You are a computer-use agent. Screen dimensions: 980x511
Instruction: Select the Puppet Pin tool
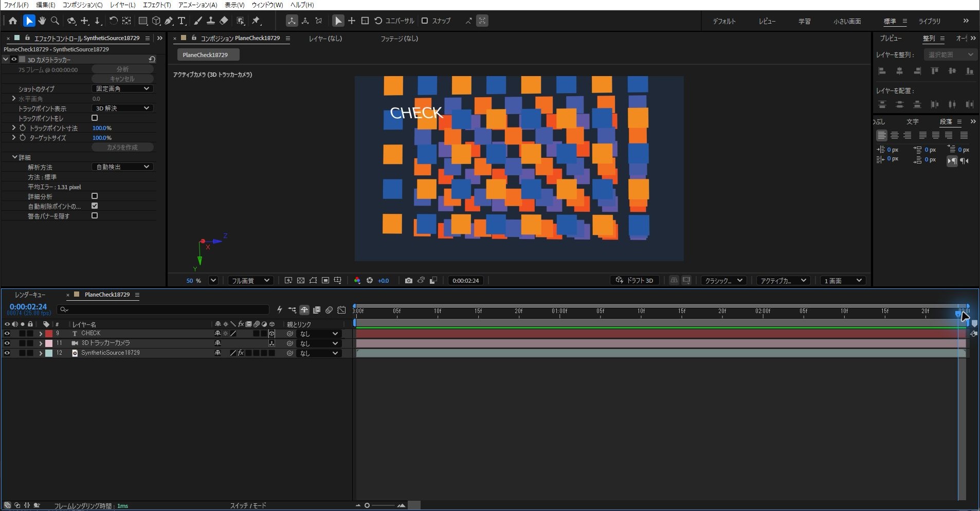click(x=256, y=21)
